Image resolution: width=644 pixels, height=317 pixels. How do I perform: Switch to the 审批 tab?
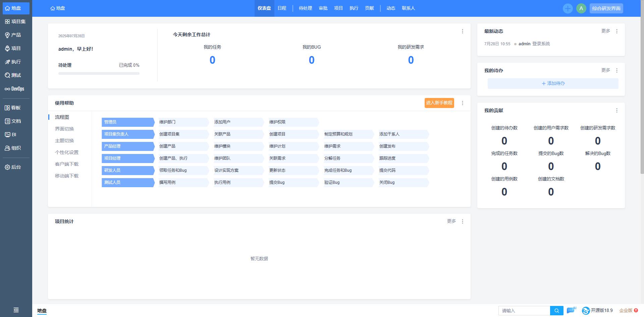click(x=323, y=8)
